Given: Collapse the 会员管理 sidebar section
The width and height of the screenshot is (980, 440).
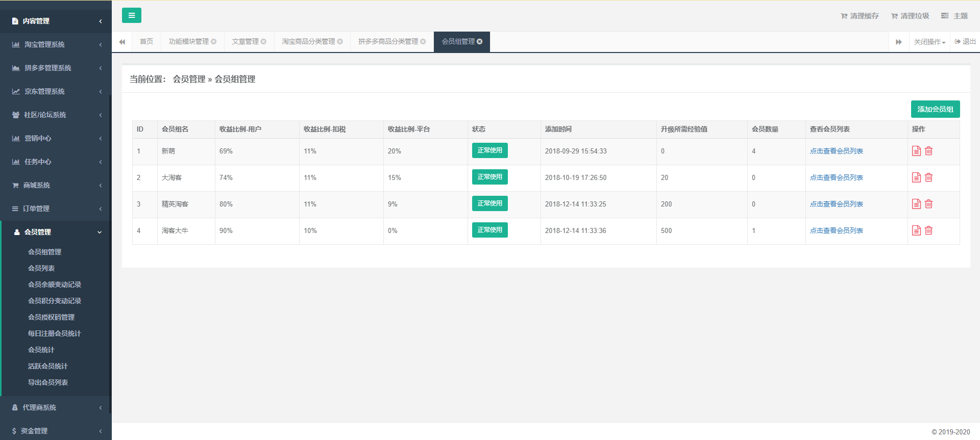Looking at the screenshot, I should coord(55,232).
